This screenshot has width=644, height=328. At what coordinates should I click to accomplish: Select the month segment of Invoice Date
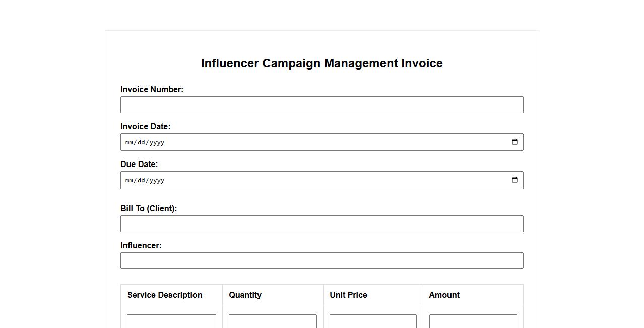[129, 143]
